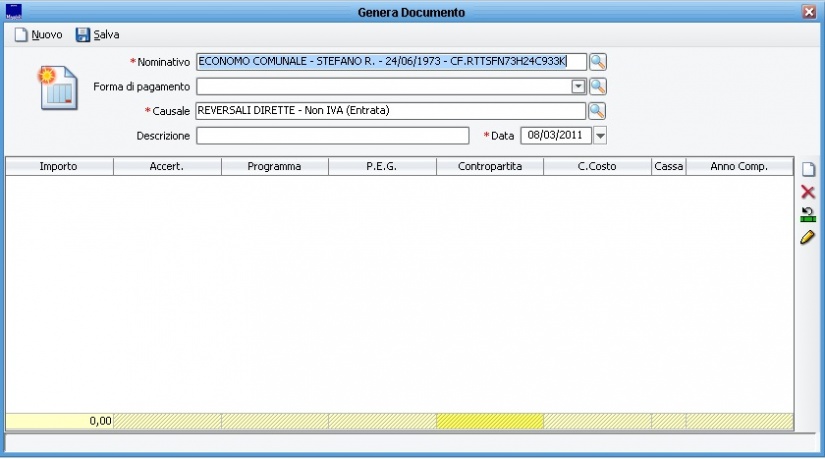Open search lookup next to Nominativo field
The width and height of the screenshot is (825, 459).
pyautogui.click(x=598, y=62)
